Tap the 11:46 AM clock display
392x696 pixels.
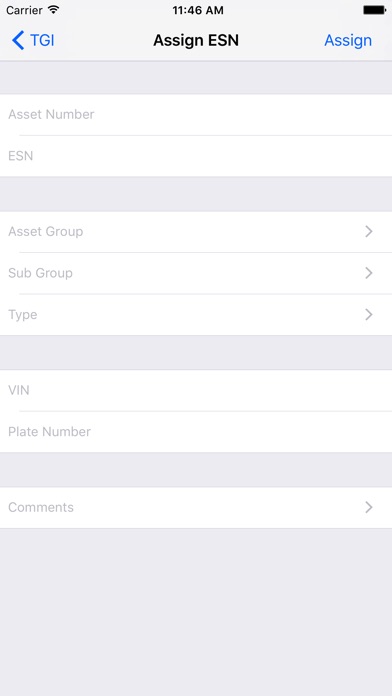click(x=198, y=10)
